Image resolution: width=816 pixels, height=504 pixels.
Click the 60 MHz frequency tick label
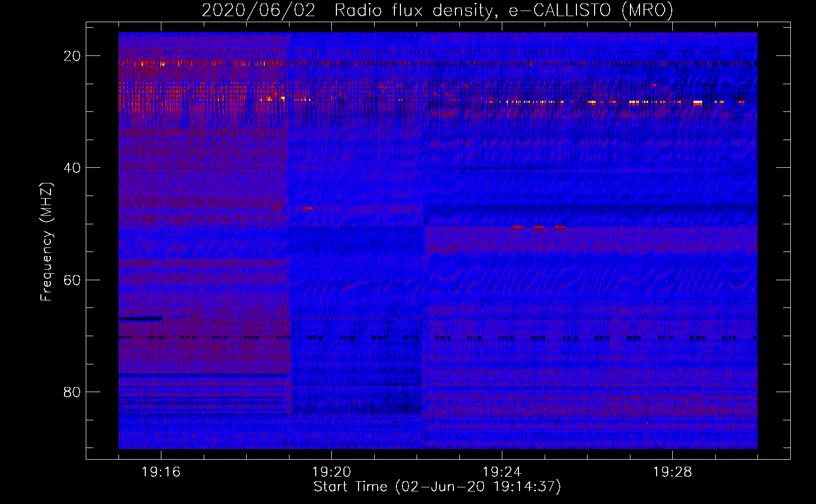[x=72, y=280]
